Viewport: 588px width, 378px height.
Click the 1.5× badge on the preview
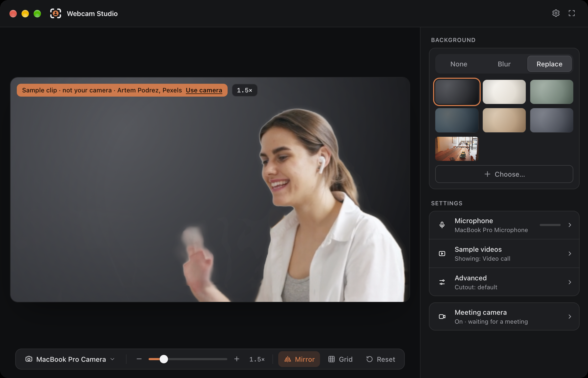click(x=244, y=90)
